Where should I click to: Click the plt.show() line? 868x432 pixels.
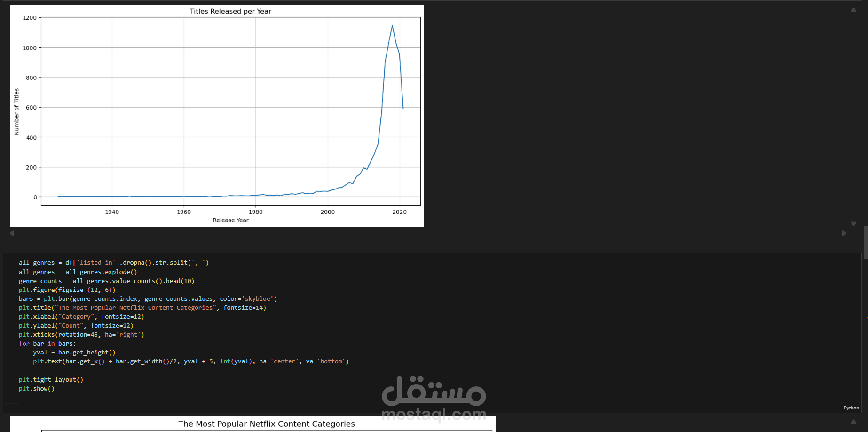[x=37, y=389]
